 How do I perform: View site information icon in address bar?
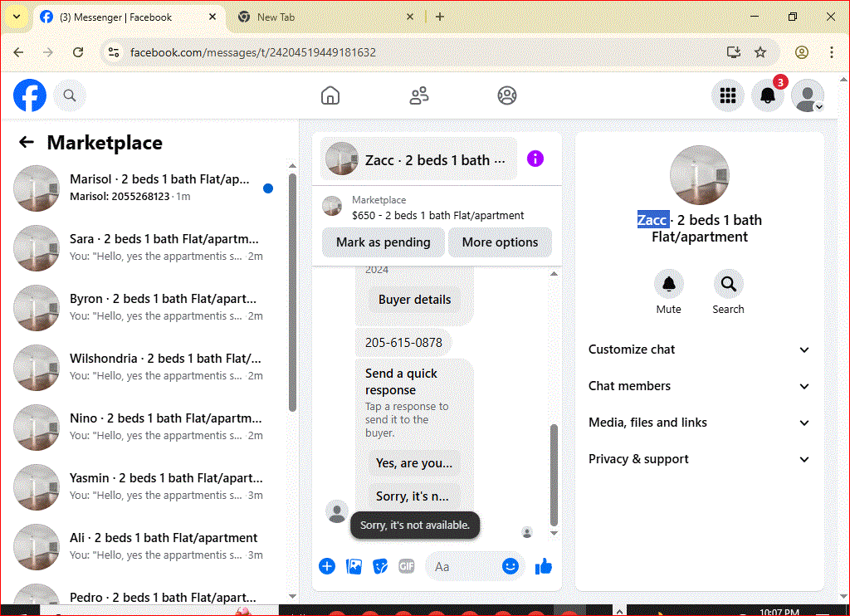[114, 52]
